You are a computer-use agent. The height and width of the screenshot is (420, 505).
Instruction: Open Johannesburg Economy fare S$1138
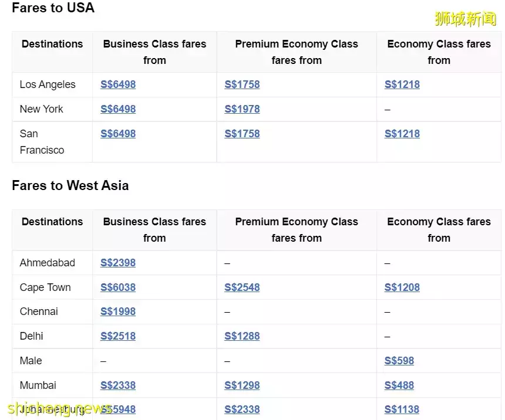(402, 409)
